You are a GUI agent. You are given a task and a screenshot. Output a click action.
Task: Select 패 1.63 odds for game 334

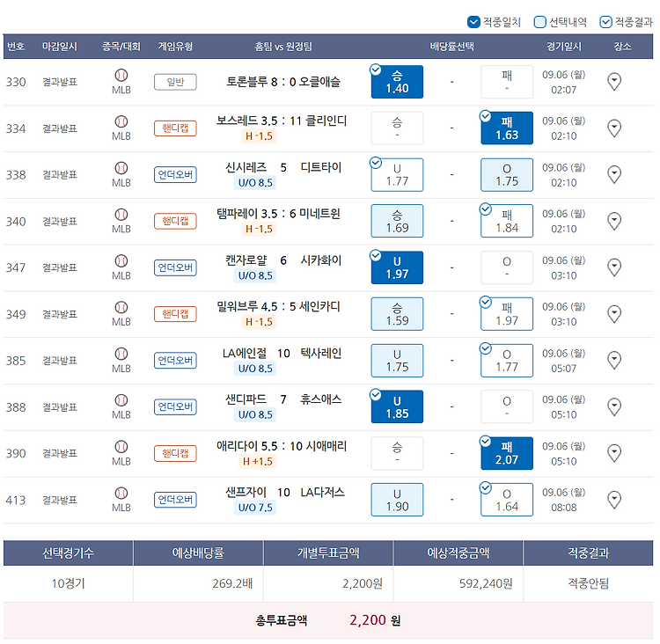[x=507, y=128]
